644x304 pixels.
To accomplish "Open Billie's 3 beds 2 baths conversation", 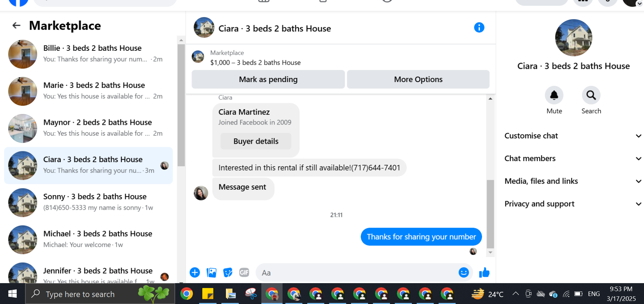I will (x=88, y=54).
